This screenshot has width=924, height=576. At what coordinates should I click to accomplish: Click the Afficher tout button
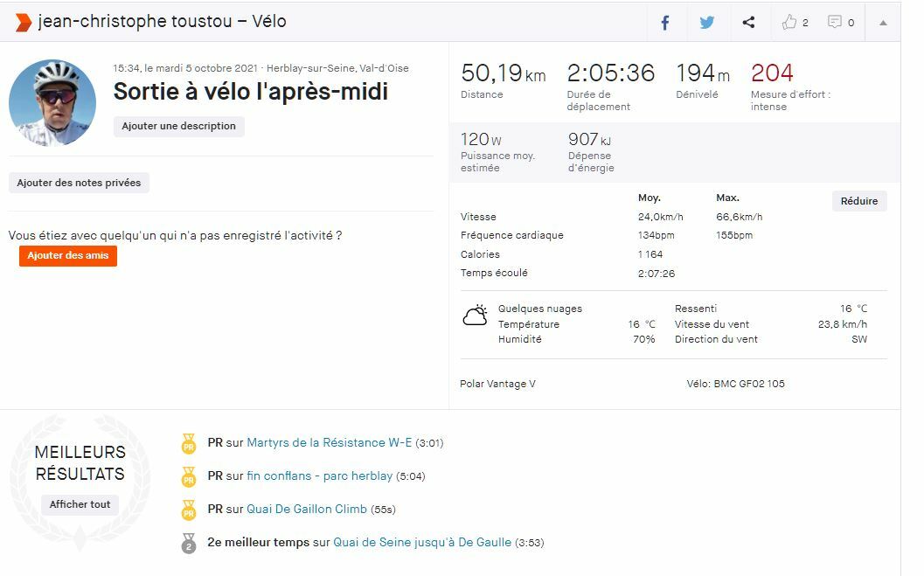(80, 504)
